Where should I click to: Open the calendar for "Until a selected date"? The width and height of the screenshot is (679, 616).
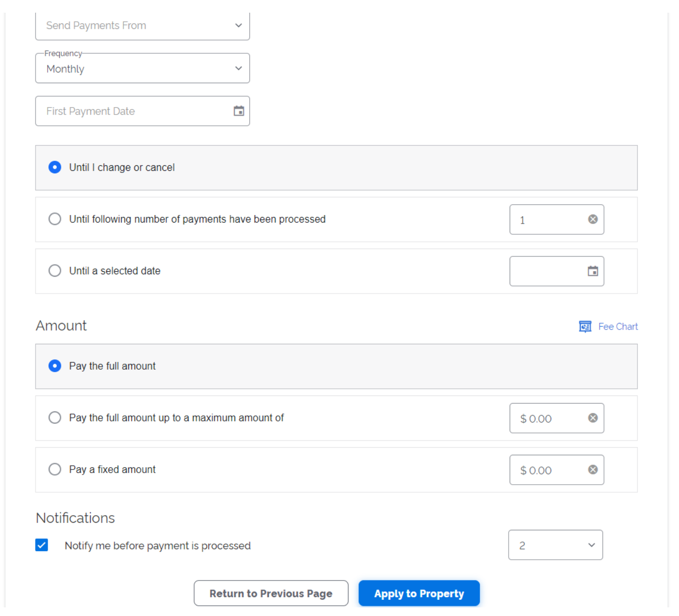tap(594, 271)
